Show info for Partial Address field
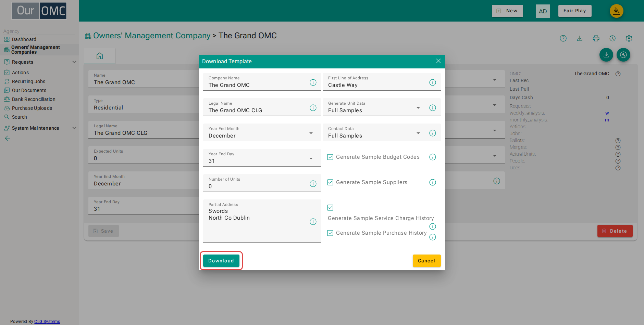644x325 pixels. pos(313,222)
